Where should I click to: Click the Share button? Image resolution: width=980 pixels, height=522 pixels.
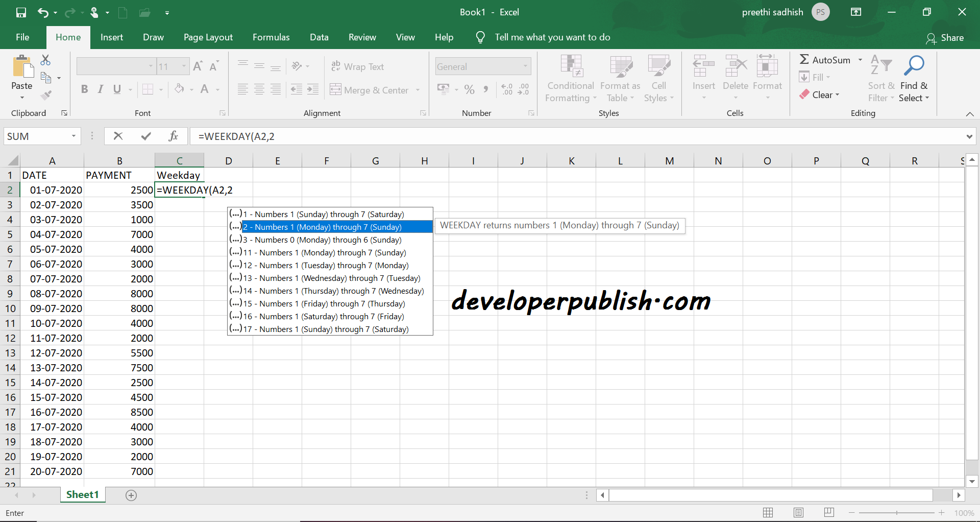pos(946,37)
